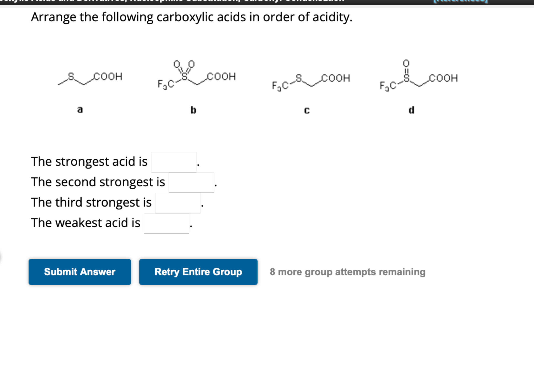Click the Submit Answer button
The height and width of the screenshot is (392, 534).
[x=80, y=272]
